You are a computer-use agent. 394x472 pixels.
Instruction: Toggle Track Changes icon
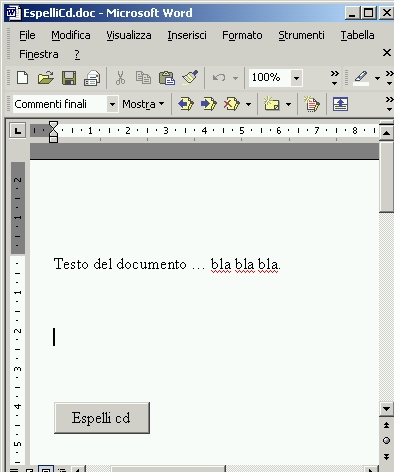coord(312,104)
